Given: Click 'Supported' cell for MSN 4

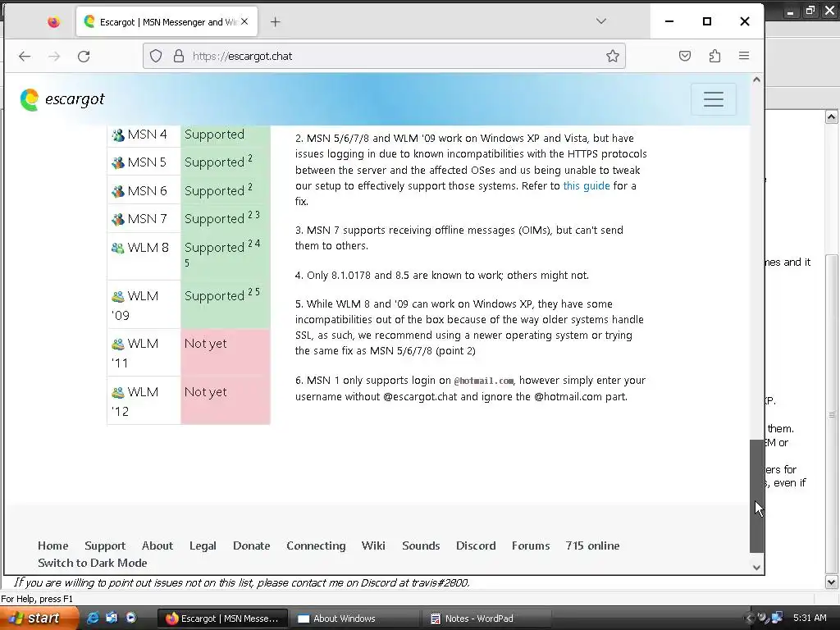Looking at the screenshot, I should (226, 135).
